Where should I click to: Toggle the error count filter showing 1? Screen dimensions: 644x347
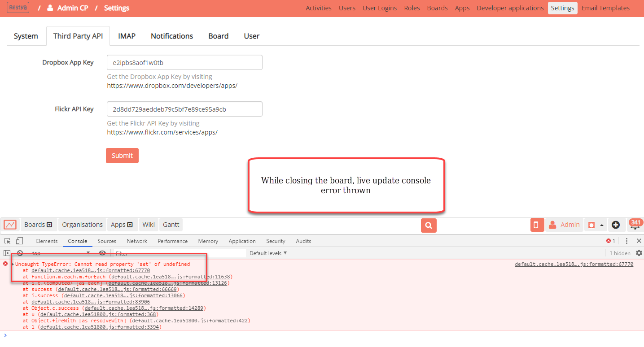610,241
